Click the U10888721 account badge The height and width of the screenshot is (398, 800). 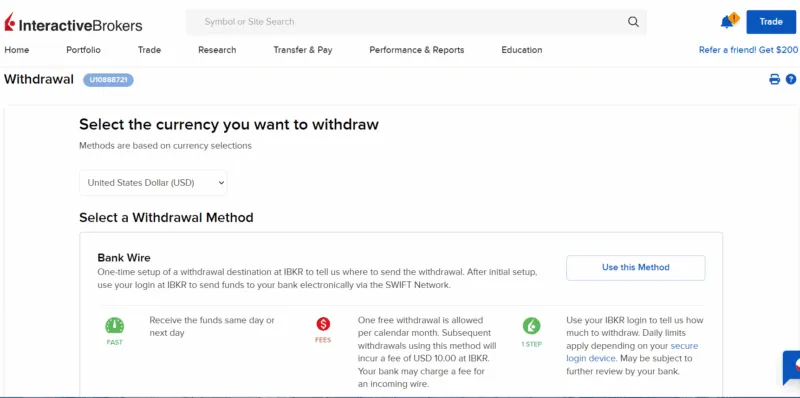click(x=109, y=80)
